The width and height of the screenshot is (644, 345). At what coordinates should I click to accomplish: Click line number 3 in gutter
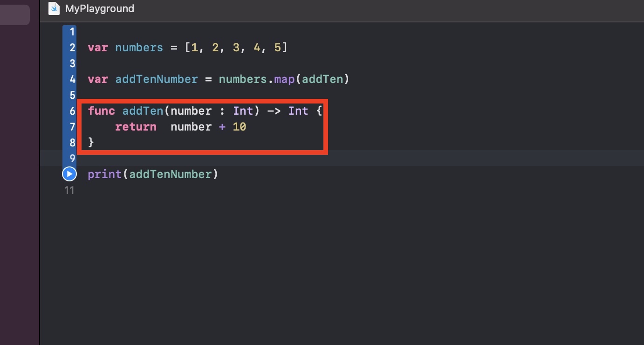(x=72, y=63)
